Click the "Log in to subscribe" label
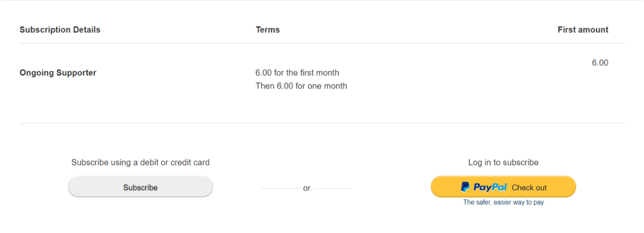The image size is (644, 233). pyautogui.click(x=503, y=162)
